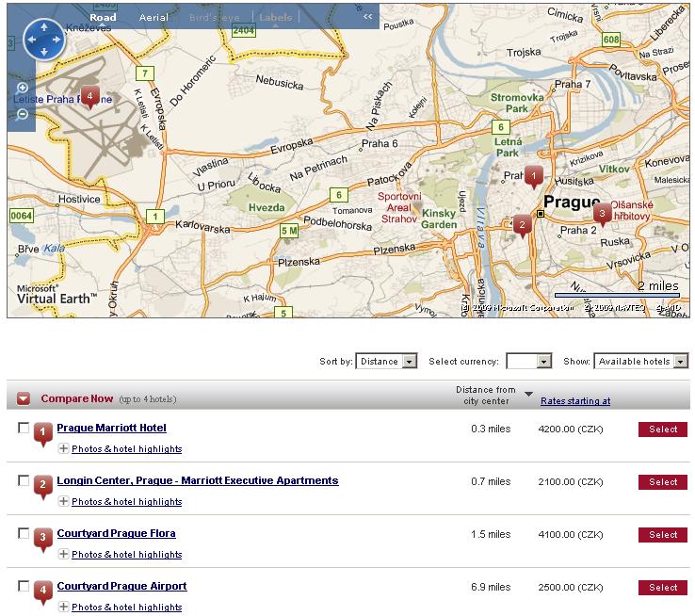Open the Courtyard Prague Airport hotel link
This screenshot has width=695, height=616.
(x=121, y=586)
